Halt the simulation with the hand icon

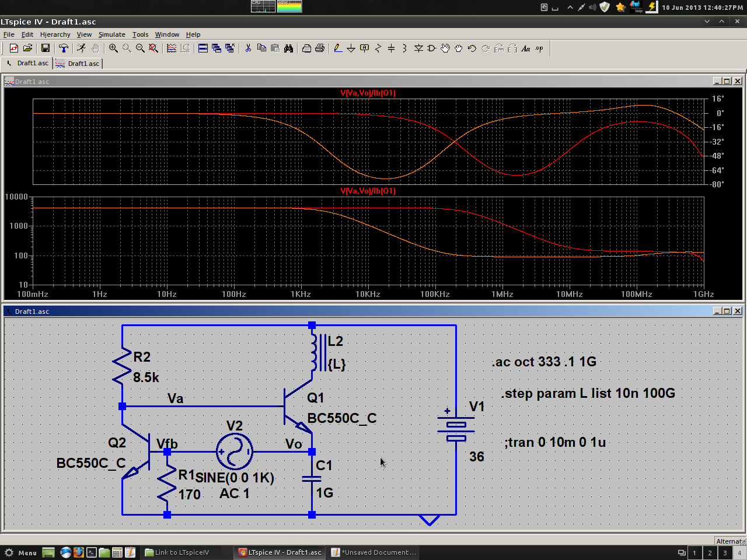tap(95, 48)
